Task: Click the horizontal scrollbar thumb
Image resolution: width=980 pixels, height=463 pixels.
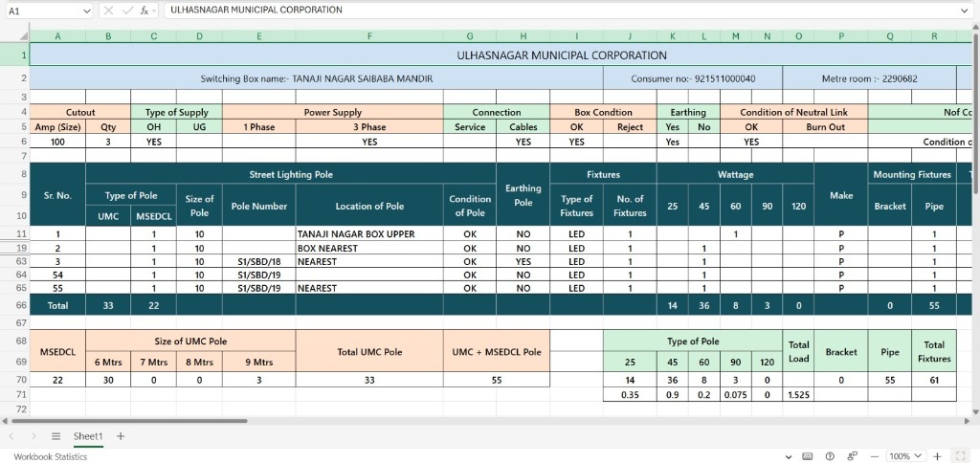Action: click(129, 421)
